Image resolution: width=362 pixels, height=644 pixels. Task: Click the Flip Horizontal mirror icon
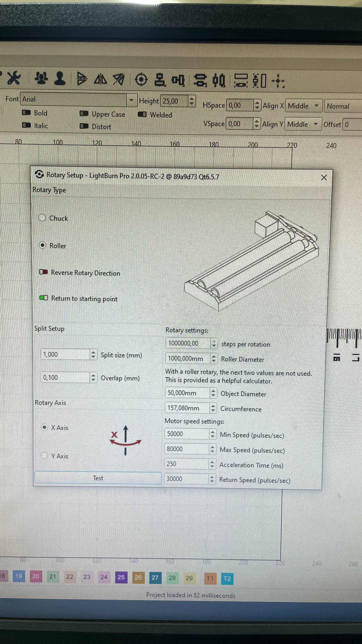click(101, 79)
